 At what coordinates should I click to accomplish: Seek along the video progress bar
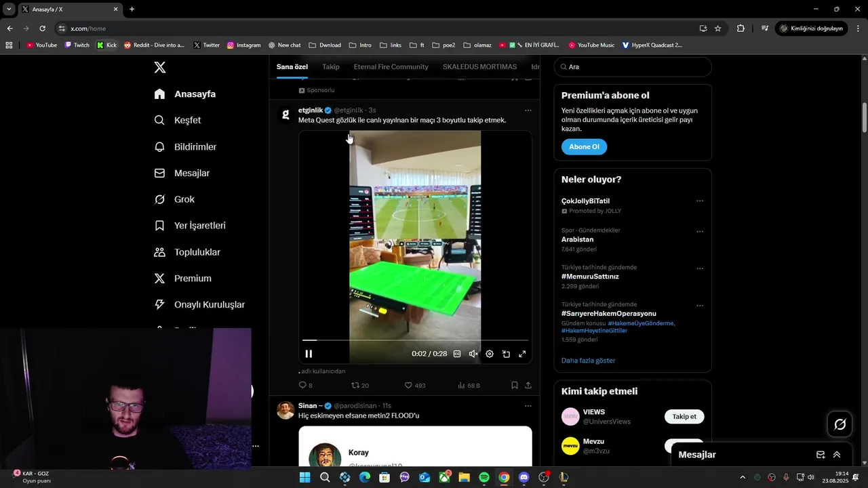click(415, 340)
